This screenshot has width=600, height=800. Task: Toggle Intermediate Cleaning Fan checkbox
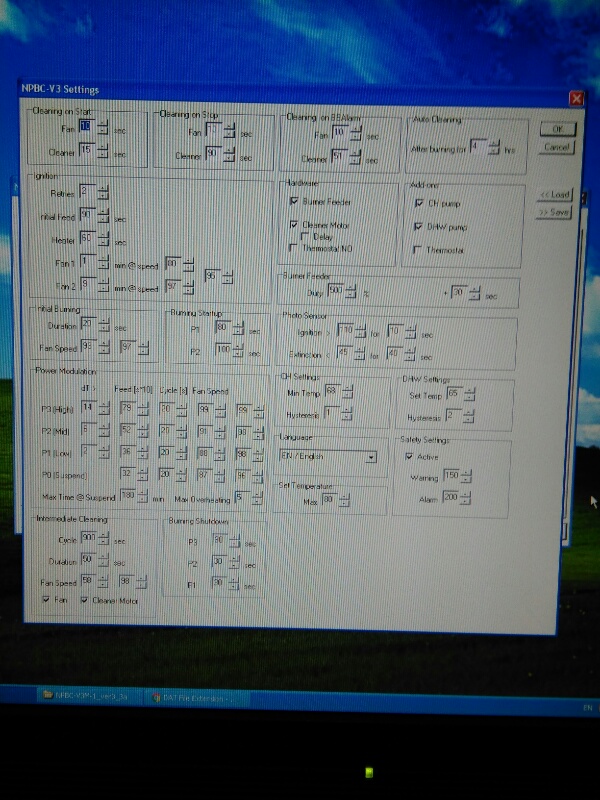click(x=46, y=600)
